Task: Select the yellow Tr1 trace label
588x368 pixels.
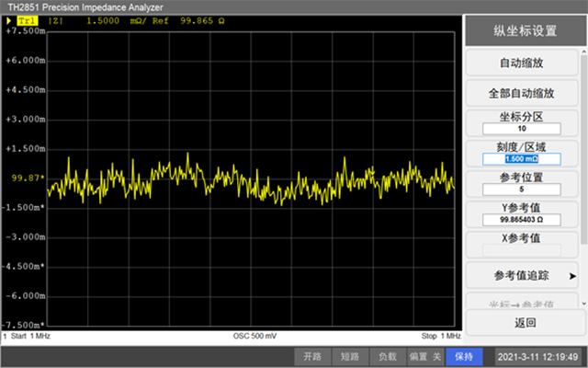Action: pyautogui.click(x=28, y=19)
